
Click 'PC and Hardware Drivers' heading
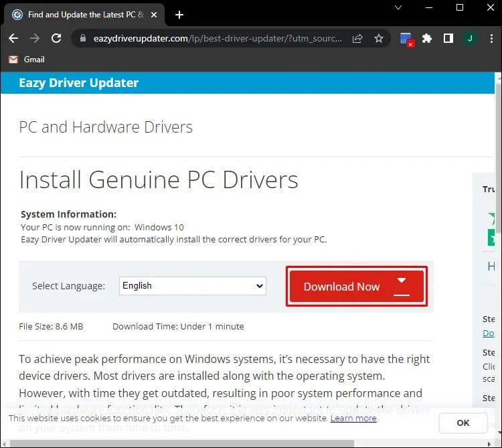point(106,127)
